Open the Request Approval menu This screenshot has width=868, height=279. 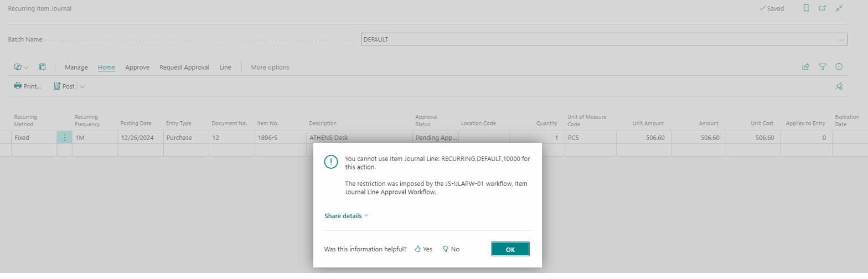(x=184, y=68)
